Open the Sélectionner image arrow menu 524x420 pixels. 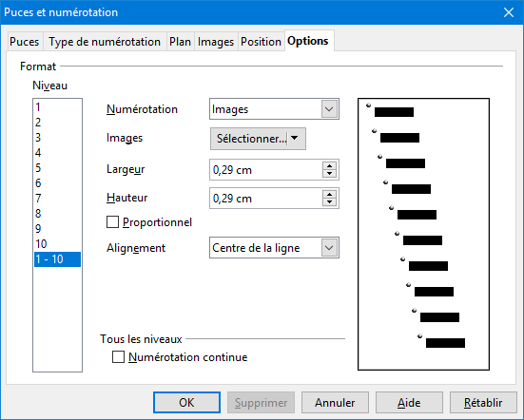(x=295, y=138)
